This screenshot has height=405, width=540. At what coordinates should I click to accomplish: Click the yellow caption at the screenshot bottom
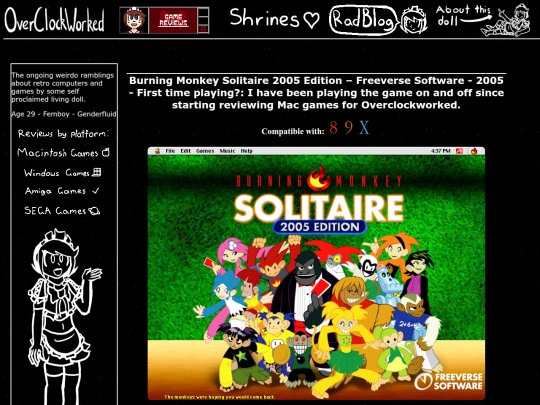tap(219, 397)
